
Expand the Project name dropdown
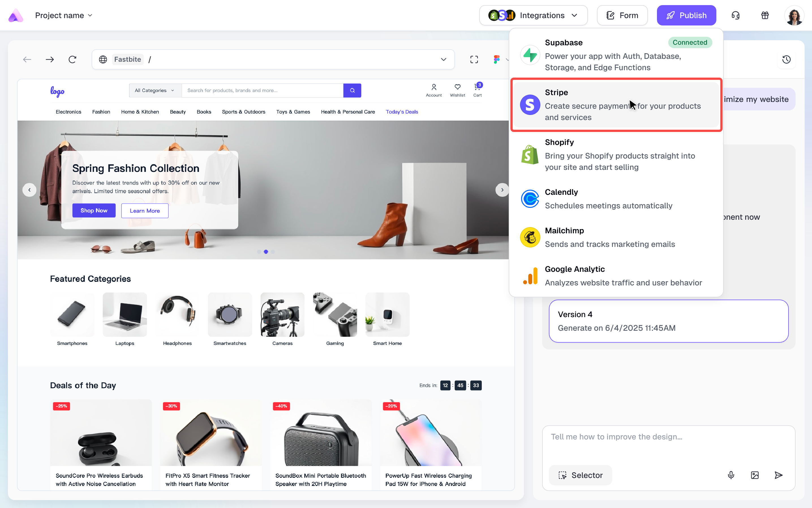[x=64, y=16]
